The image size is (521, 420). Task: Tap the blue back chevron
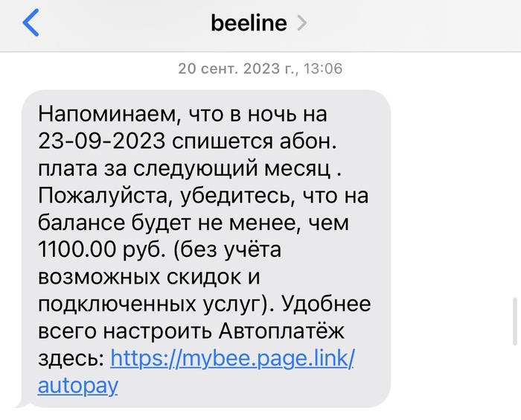click(x=31, y=23)
